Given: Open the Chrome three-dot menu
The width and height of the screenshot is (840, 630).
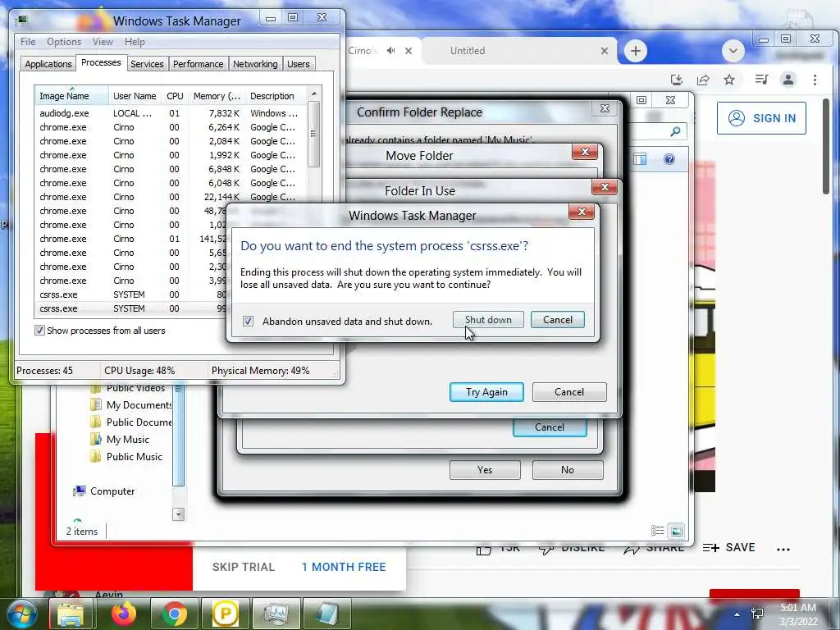Looking at the screenshot, I should [x=815, y=80].
